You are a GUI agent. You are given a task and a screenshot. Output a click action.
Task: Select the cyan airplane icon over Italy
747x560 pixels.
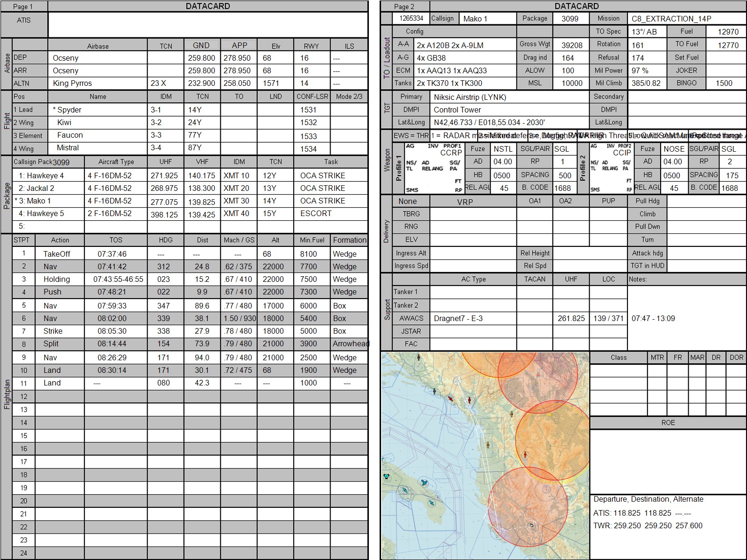pos(424,483)
